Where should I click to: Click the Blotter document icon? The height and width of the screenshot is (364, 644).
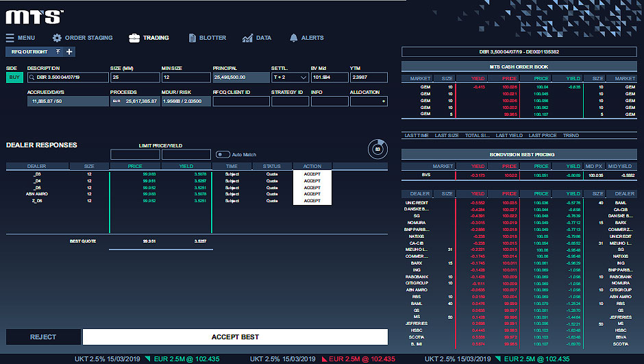[x=192, y=38]
